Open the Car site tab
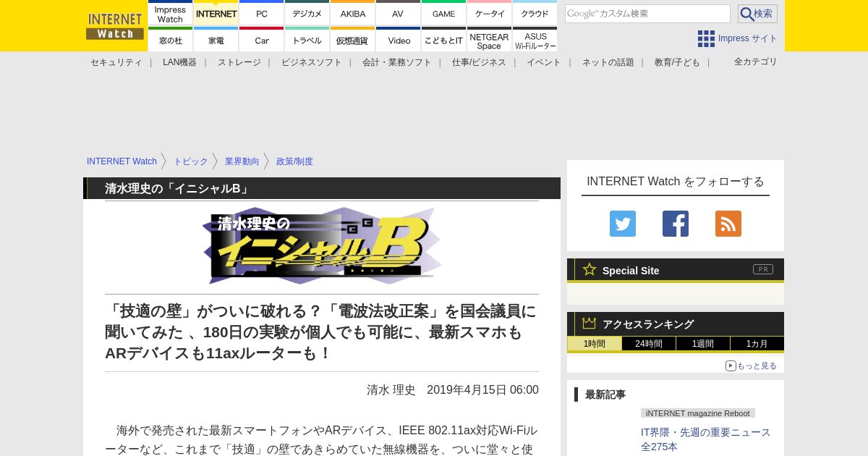The image size is (868, 456). tap(262, 40)
